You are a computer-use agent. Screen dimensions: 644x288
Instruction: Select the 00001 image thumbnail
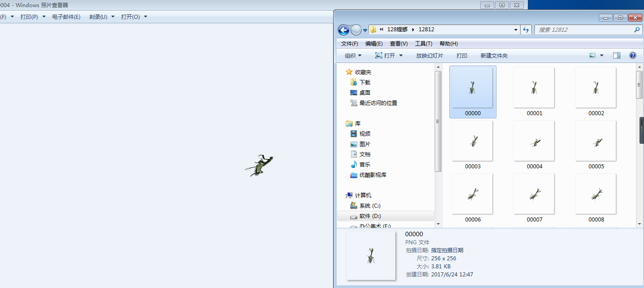click(x=534, y=92)
